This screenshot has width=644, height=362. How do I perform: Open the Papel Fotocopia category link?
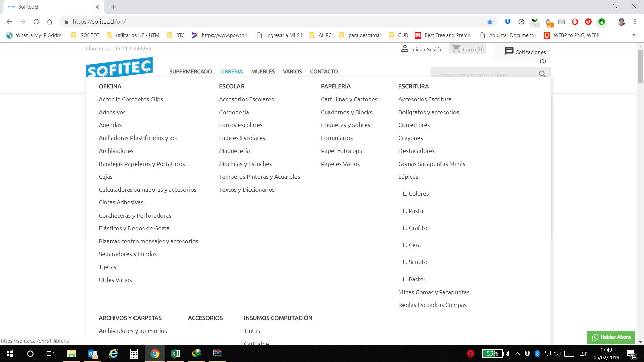(342, 151)
